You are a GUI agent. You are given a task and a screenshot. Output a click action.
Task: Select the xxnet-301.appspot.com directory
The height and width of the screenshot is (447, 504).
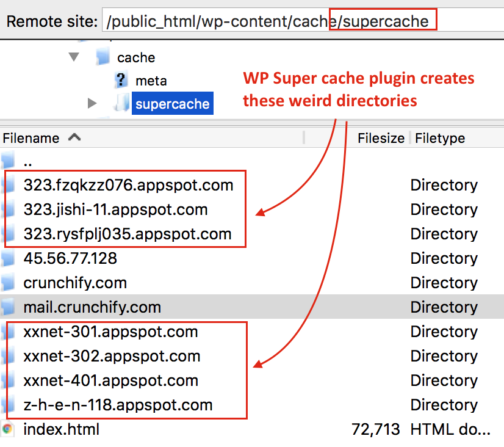coord(110,332)
